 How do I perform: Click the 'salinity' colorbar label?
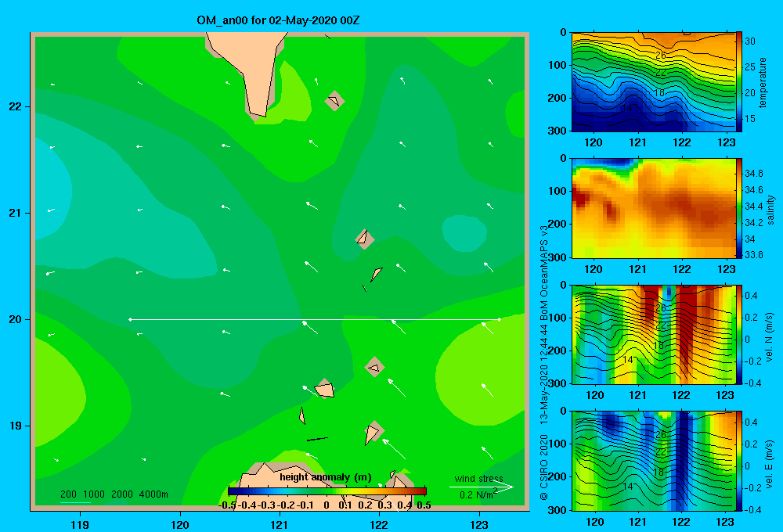770,210
